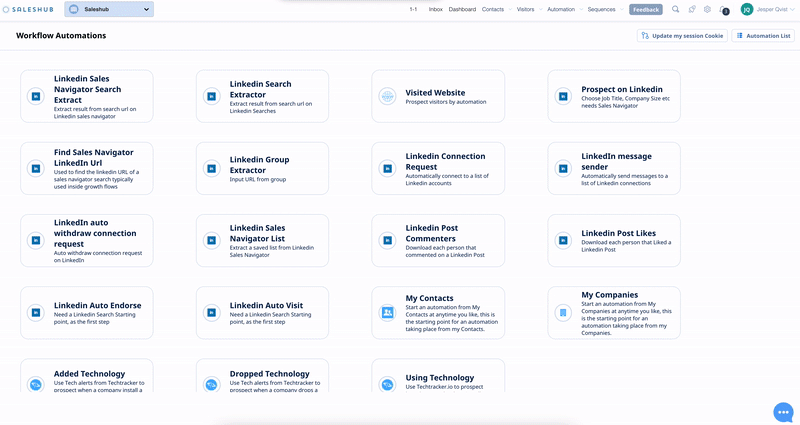Image resolution: width=800 pixels, height=425 pixels.
Task: Open the search magnifier icon
Action: (x=676, y=9)
